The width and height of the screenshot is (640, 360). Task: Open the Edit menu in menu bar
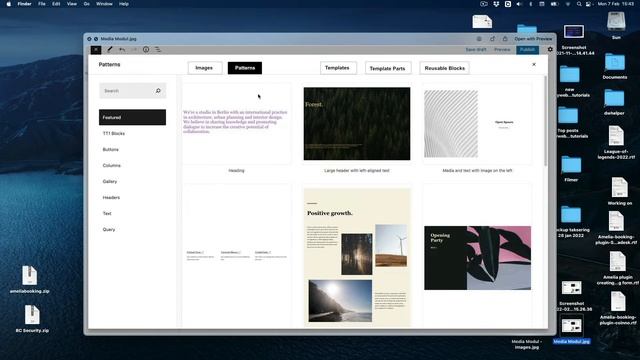[56, 4]
